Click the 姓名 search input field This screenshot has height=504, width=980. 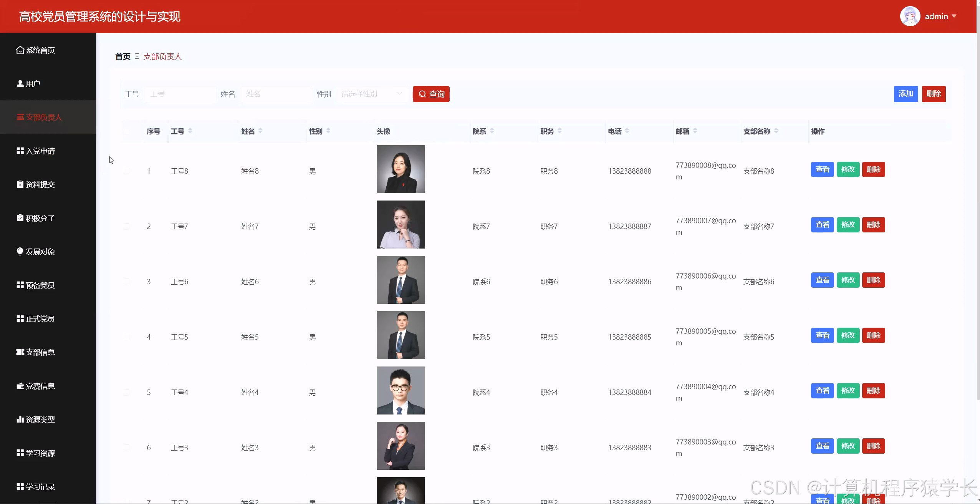click(276, 94)
